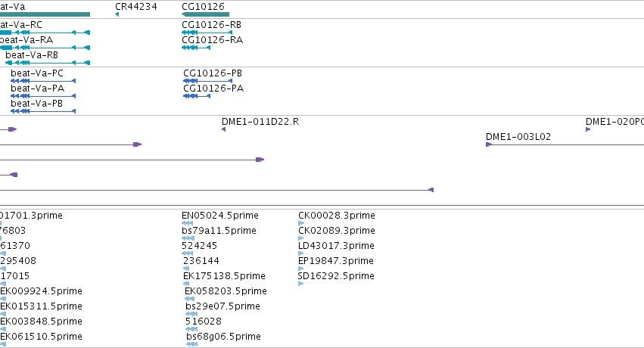
Task: Select BAC clone DME1-003L02
Action: pyautogui.click(x=518, y=137)
